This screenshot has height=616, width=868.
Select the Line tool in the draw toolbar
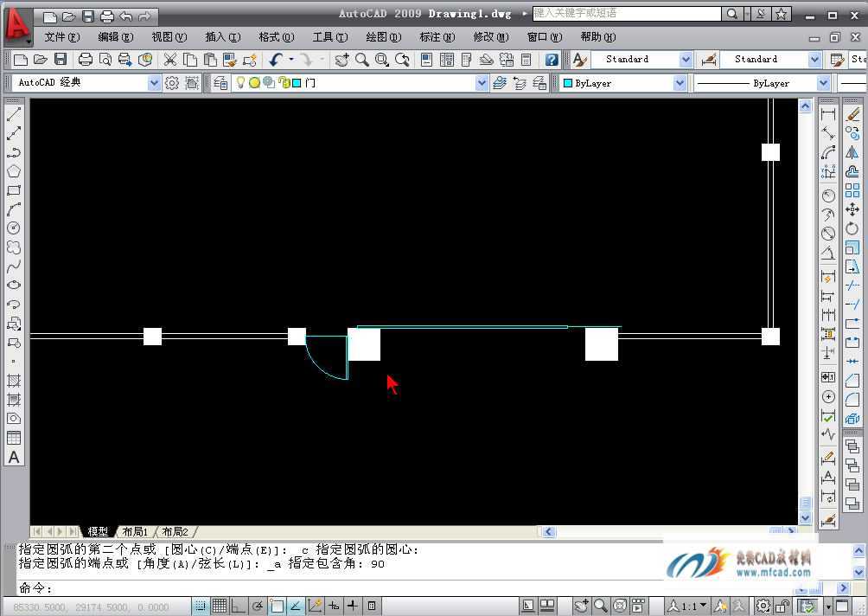14,115
